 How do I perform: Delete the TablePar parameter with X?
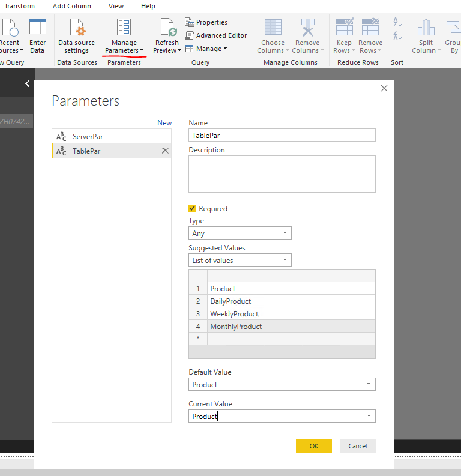click(x=165, y=151)
